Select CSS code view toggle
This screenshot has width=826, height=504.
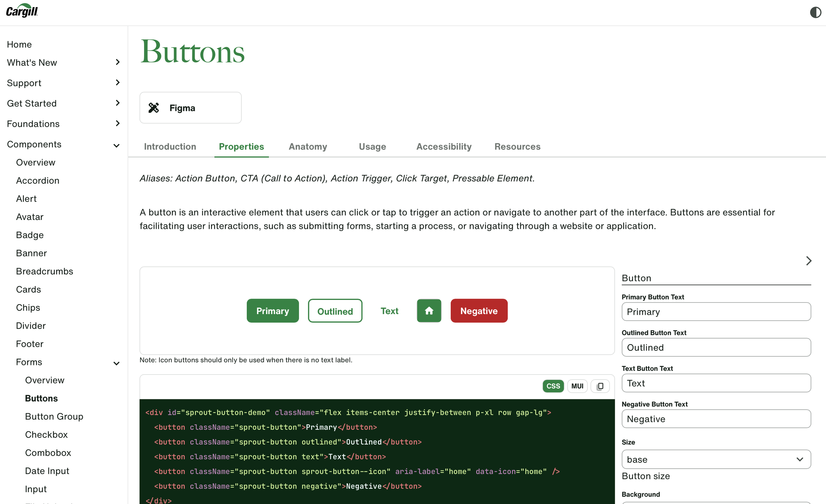[x=553, y=386]
